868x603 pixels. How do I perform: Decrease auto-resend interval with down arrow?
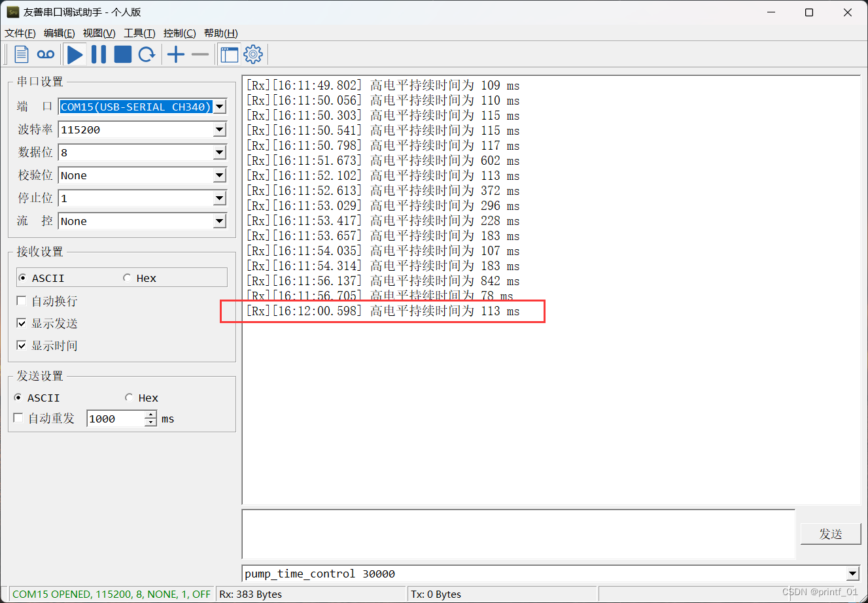tap(150, 422)
